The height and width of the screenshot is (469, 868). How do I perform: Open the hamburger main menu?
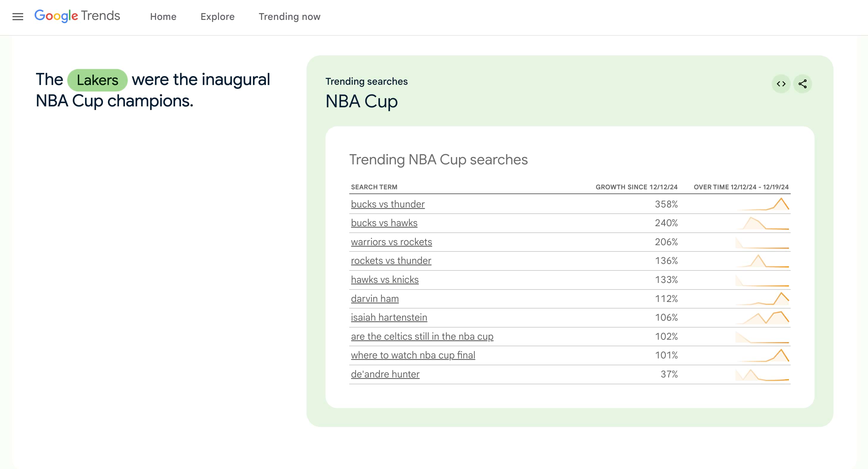pyautogui.click(x=18, y=17)
